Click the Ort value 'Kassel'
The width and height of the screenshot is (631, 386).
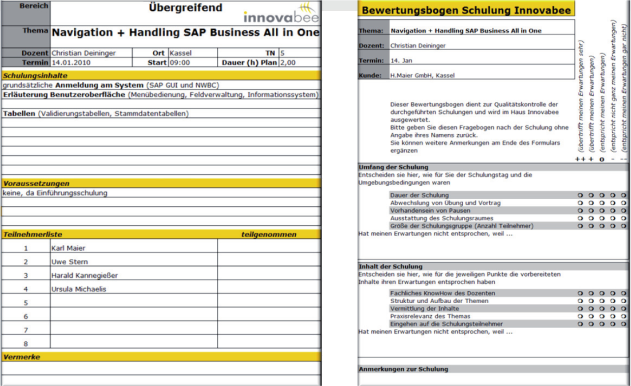pyautogui.click(x=193, y=53)
